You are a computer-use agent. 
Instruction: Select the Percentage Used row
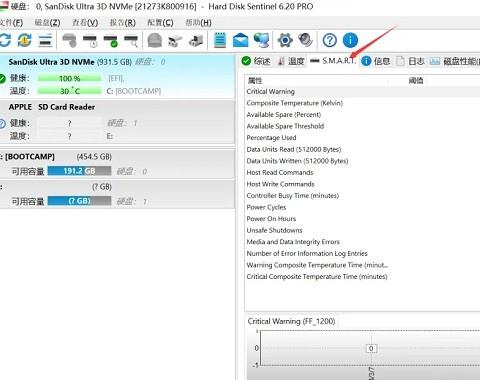(x=362, y=138)
